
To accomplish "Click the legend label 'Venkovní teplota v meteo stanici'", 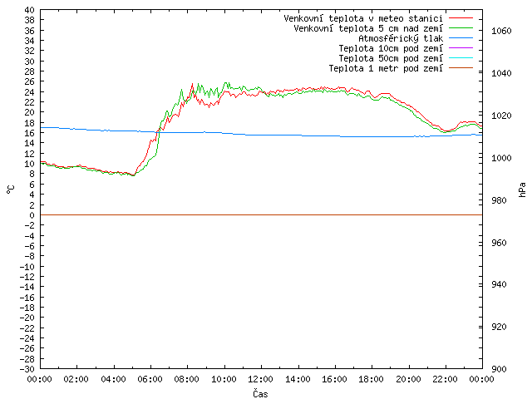I will pos(363,18).
